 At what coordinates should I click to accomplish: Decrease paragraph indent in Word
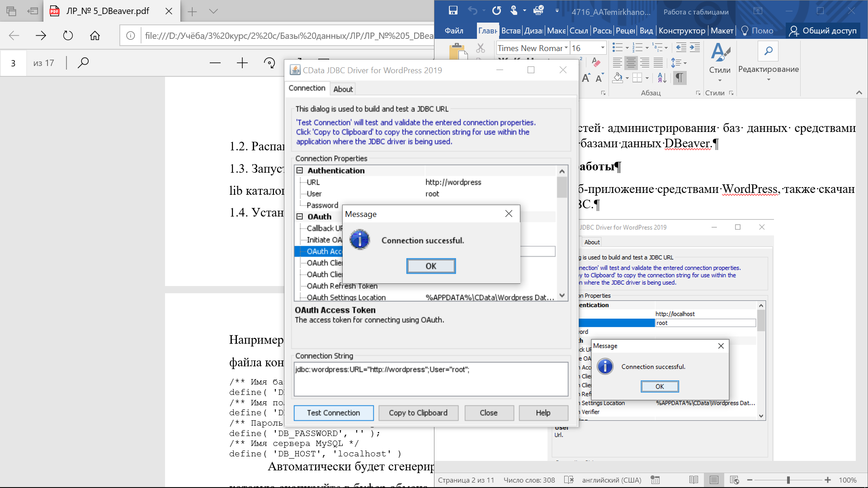pos(681,47)
